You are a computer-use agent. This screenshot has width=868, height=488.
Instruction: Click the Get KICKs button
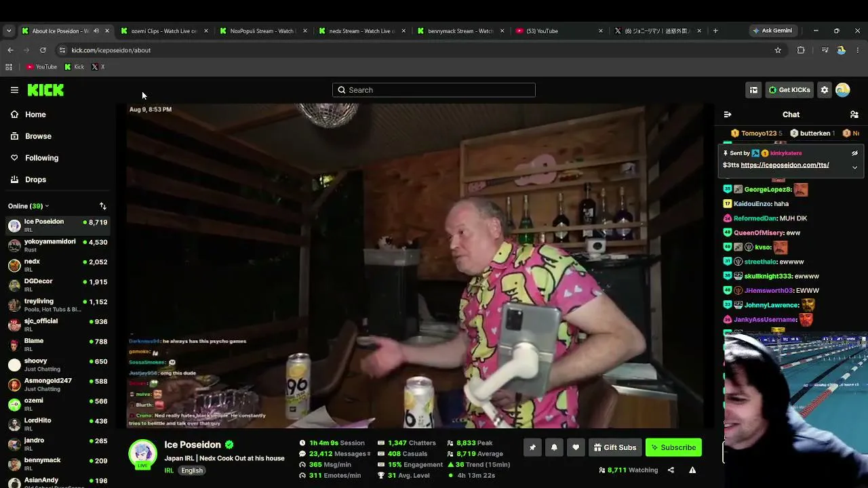point(789,89)
